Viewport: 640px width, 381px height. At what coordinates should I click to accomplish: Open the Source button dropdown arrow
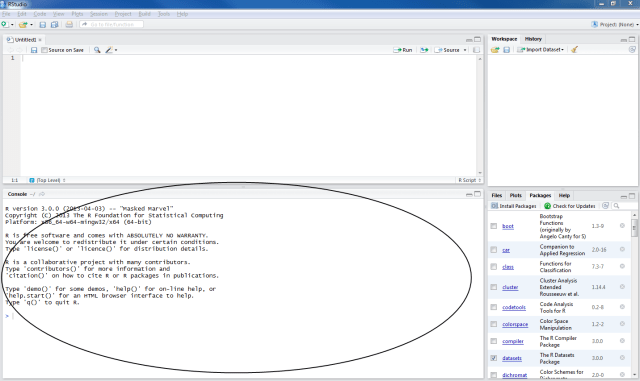[x=465, y=50]
